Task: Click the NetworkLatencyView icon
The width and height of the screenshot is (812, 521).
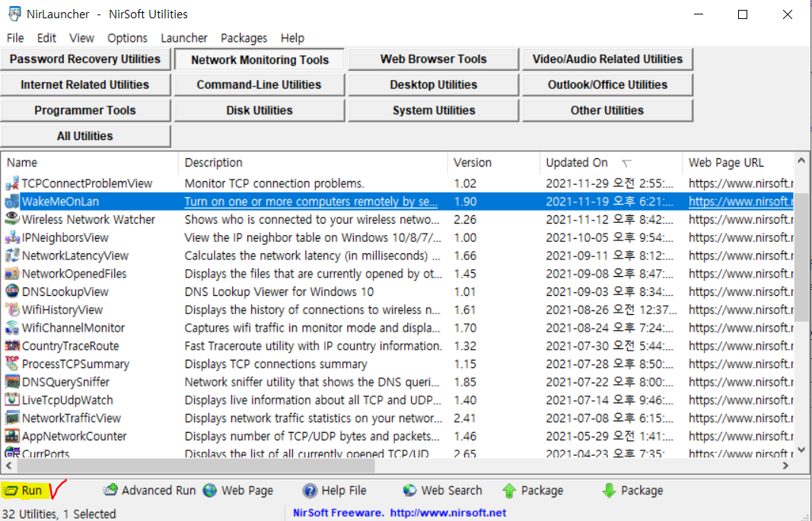Action: tap(12, 256)
